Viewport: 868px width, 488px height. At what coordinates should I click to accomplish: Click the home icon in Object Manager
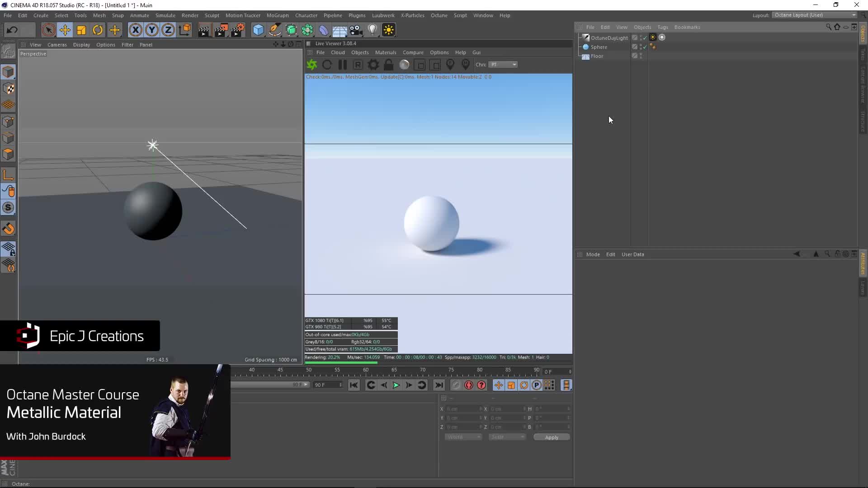837,27
